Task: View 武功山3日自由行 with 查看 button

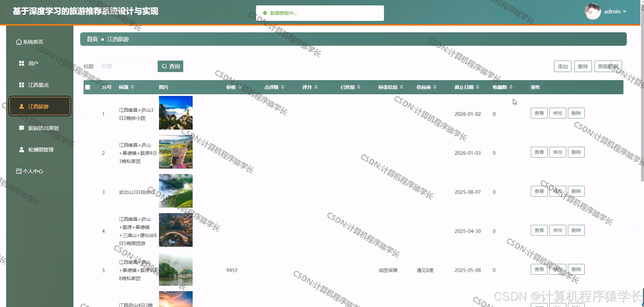Action: coord(539,191)
